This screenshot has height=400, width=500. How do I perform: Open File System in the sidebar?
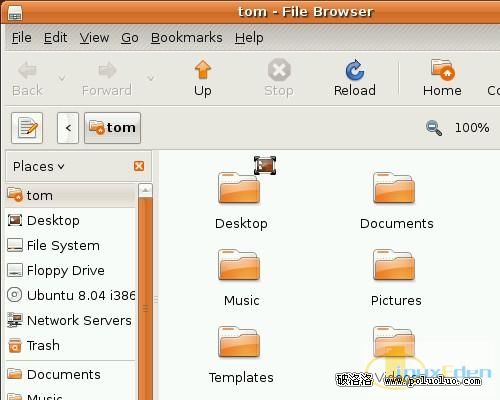point(70,245)
